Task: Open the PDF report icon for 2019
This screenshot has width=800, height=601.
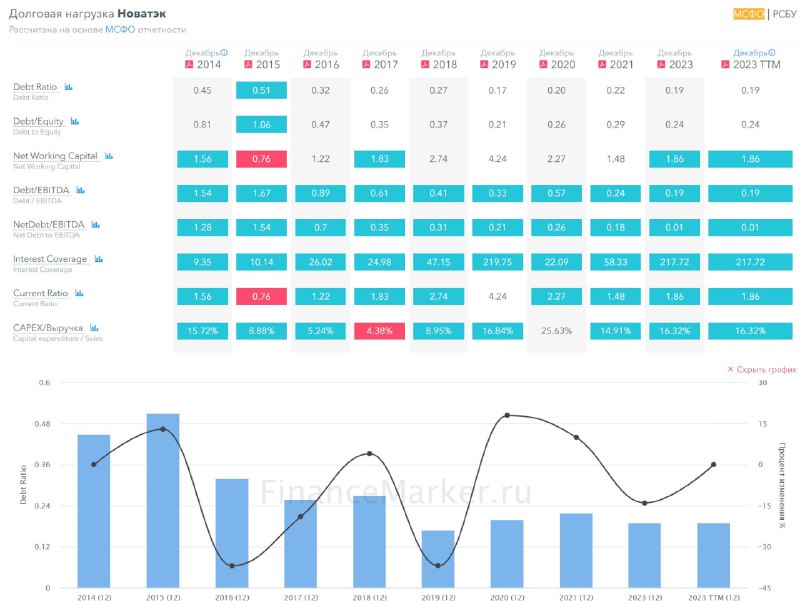Action: tap(484, 64)
